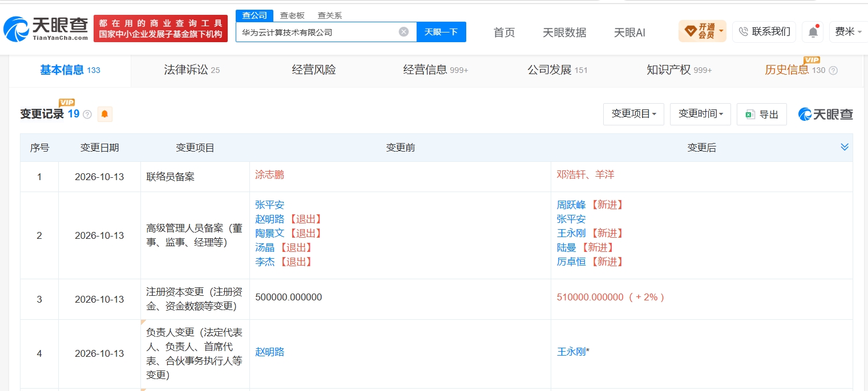
Task: Go to 首页 in top navigation
Action: pyautogui.click(x=504, y=32)
